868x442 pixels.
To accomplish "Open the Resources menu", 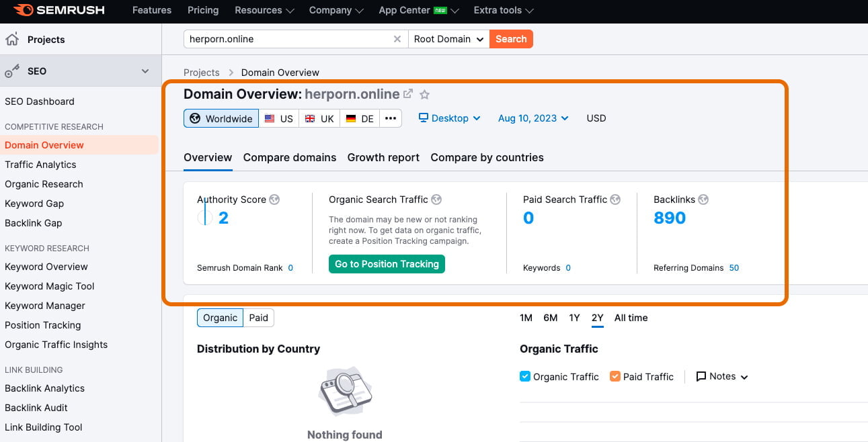I will [264, 10].
